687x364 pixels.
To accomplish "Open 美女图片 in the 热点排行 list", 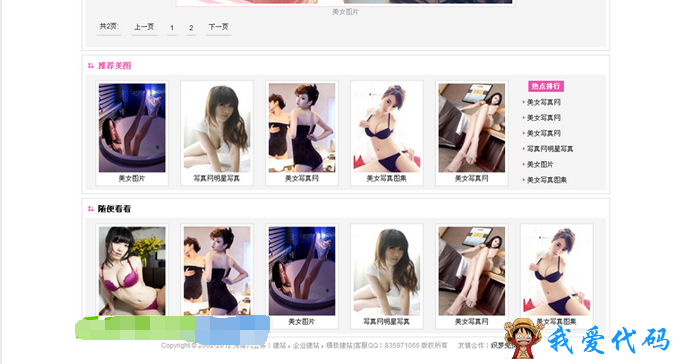I will pyautogui.click(x=540, y=165).
